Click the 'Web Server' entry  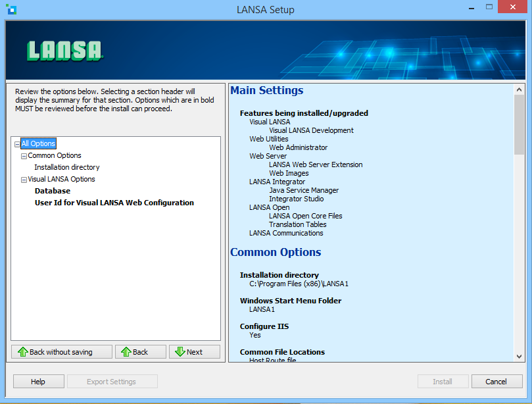268,156
